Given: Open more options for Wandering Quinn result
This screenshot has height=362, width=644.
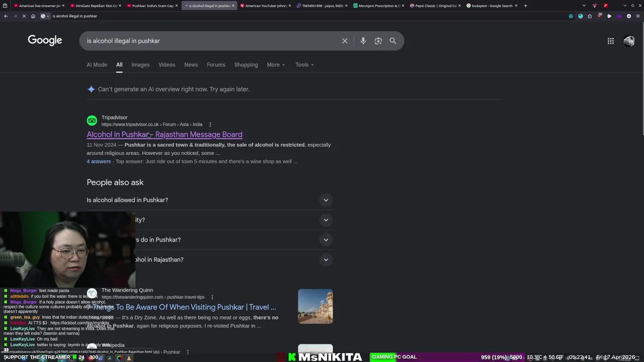Looking at the screenshot, I should 212,297.
